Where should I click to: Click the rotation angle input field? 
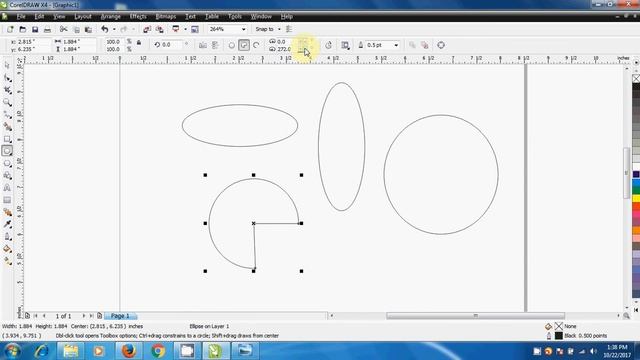pos(171,44)
